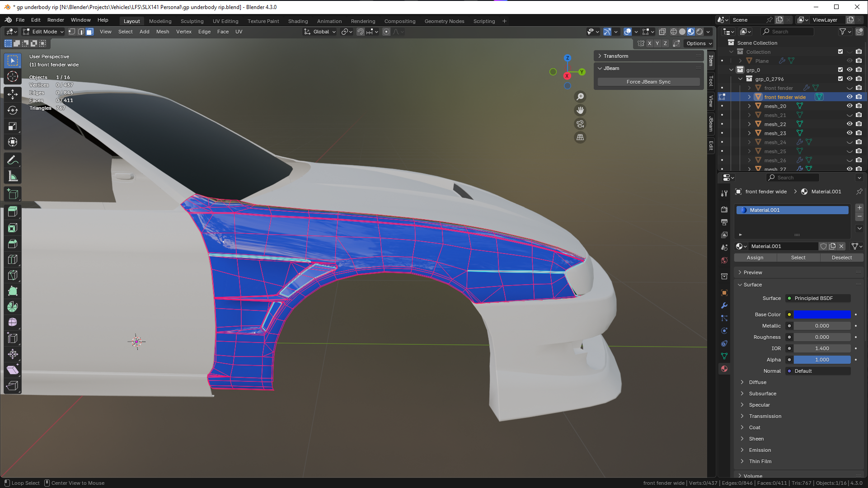Click the Force JBeam Sync button
Image resolution: width=868 pixels, height=488 pixels.
[x=648, y=82]
